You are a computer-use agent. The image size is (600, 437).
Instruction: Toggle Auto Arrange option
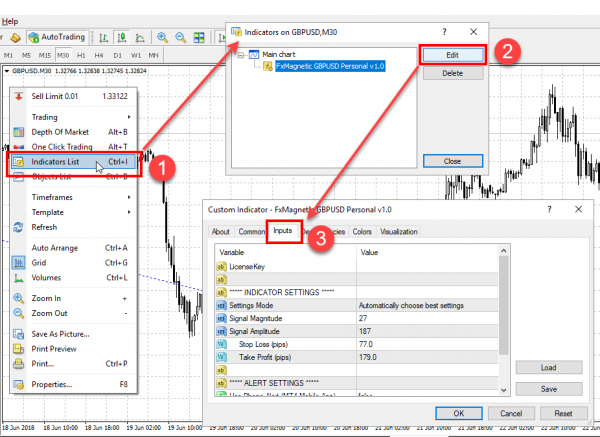pos(73,248)
